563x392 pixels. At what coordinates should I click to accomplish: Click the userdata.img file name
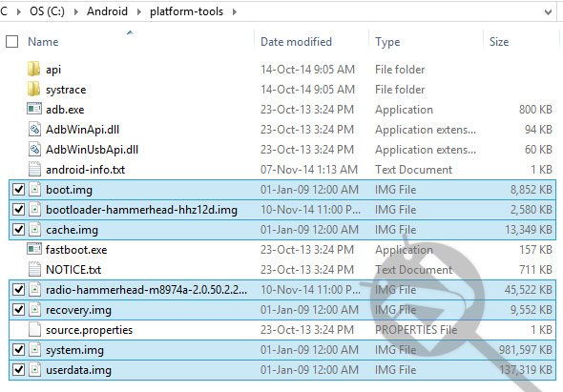tap(78, 370)
